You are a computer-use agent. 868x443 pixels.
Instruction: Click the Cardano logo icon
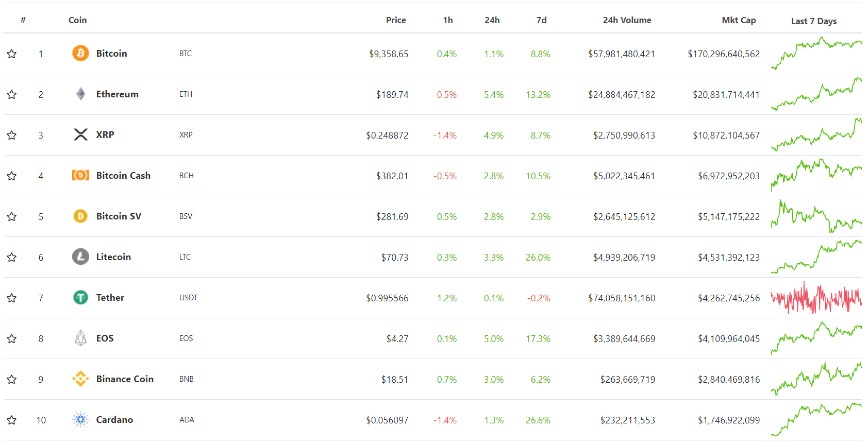[x=80, y=419]
